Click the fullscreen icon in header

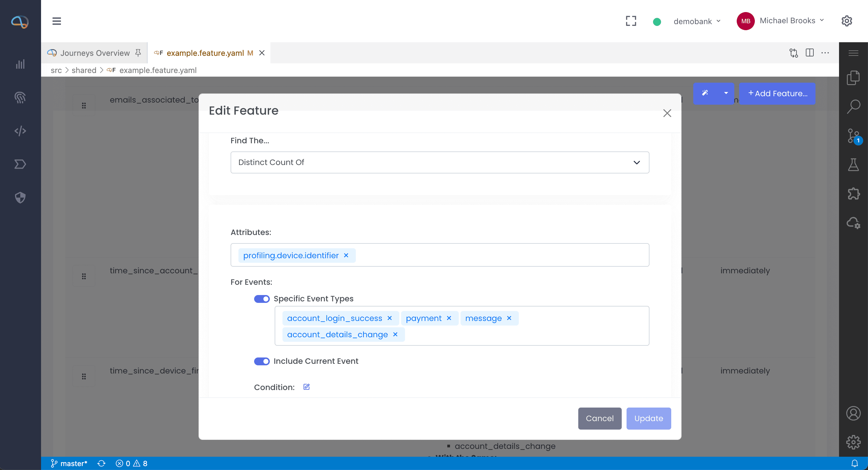pyautogui.click(x=631, y=21)
